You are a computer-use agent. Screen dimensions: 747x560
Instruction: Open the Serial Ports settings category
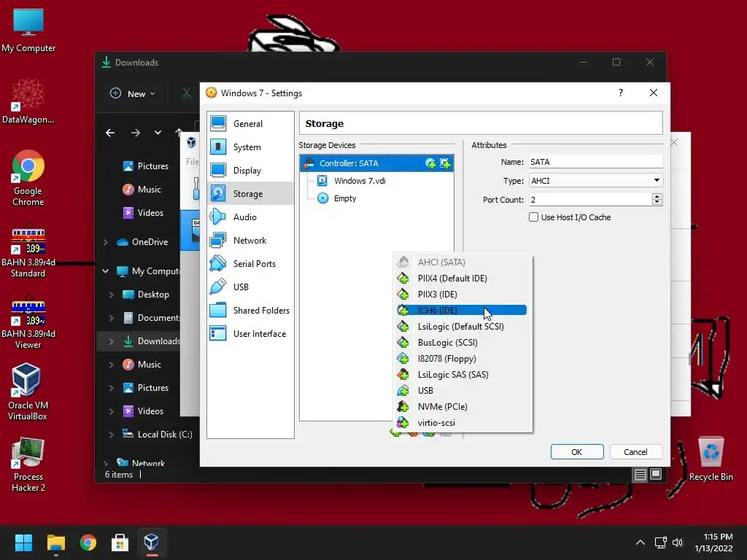251,264
